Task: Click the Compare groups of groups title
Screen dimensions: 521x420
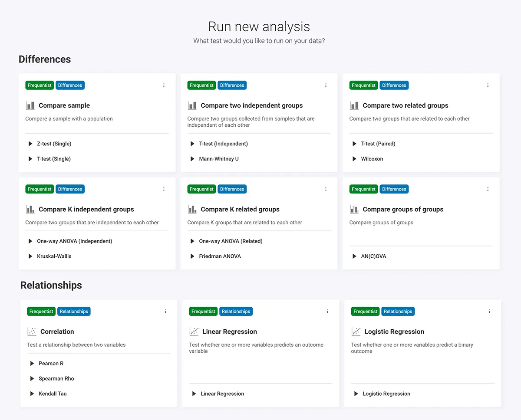Action: [403, 209]
